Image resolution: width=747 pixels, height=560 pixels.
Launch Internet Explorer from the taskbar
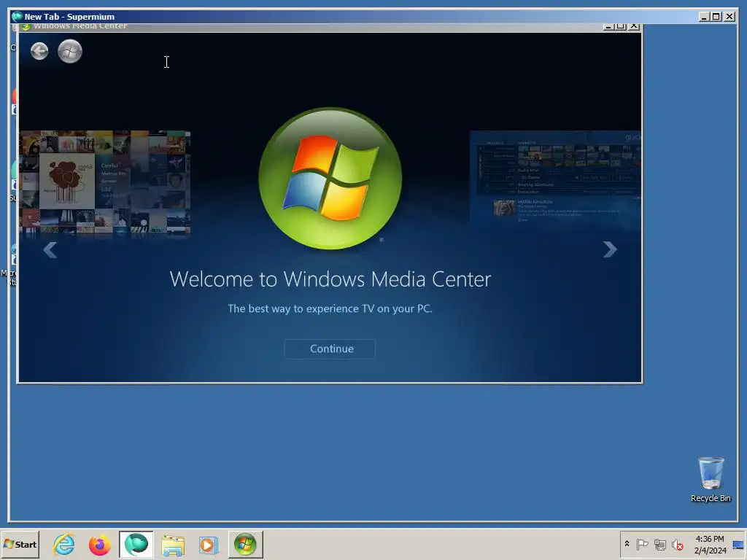[64, 544]
